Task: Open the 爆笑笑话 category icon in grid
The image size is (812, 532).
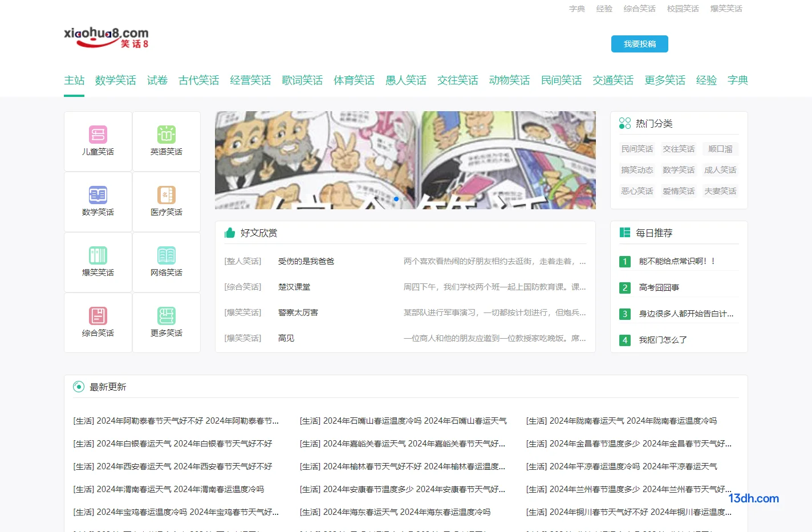Action: (x=98, y=255)
